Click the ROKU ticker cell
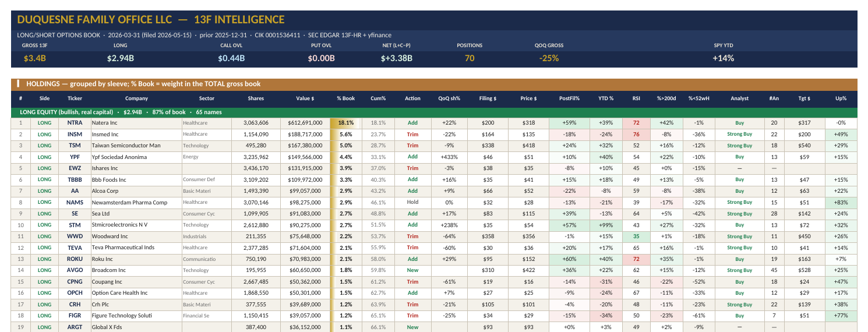868x332 pixels. point(75,259)
